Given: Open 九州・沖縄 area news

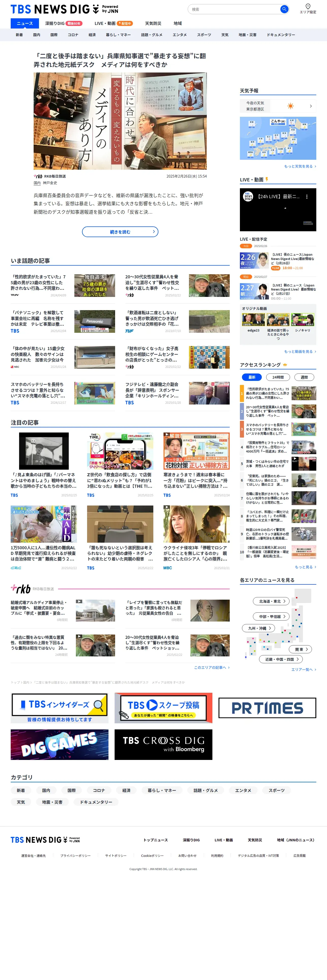Looking at the screenshot, I should coord(258,628).
